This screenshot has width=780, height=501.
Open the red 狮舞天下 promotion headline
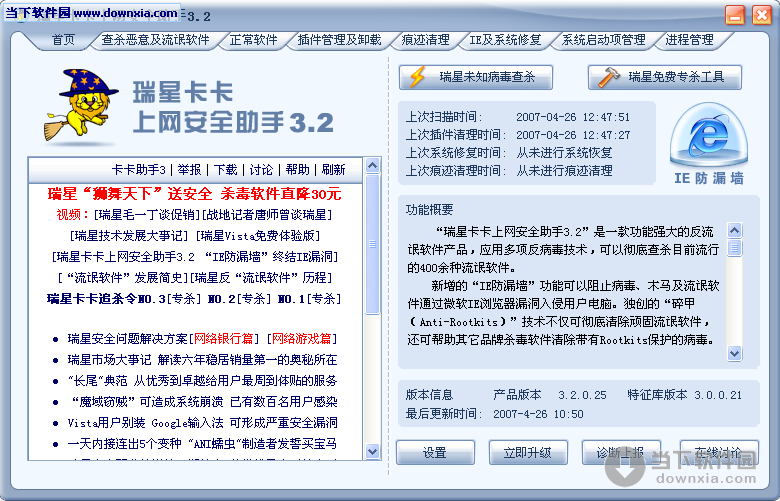(195, 194)
